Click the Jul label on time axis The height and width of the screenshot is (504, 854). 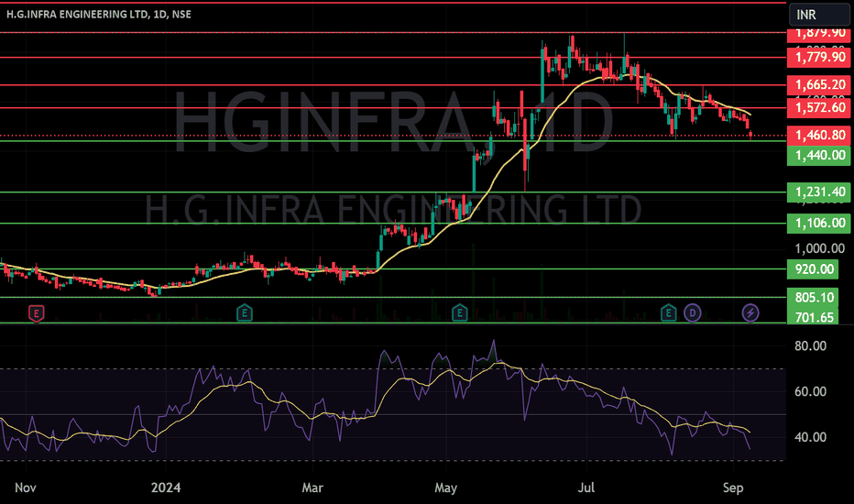point(586,488)
